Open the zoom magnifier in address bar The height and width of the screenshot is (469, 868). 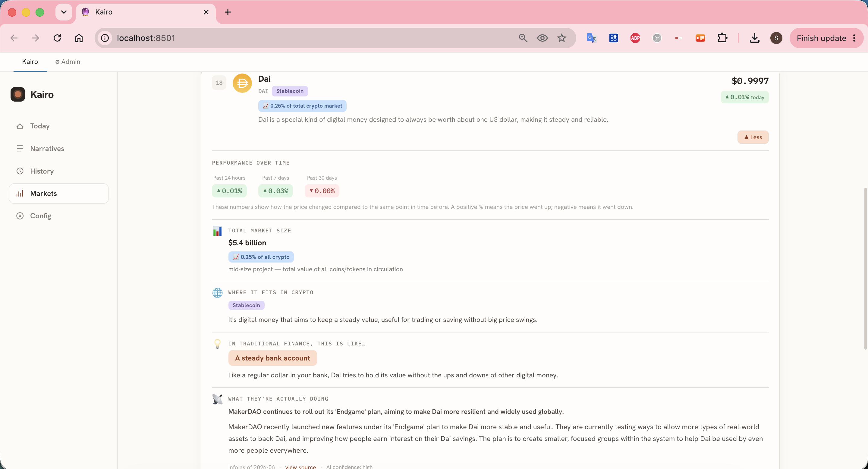click(523, 38)
